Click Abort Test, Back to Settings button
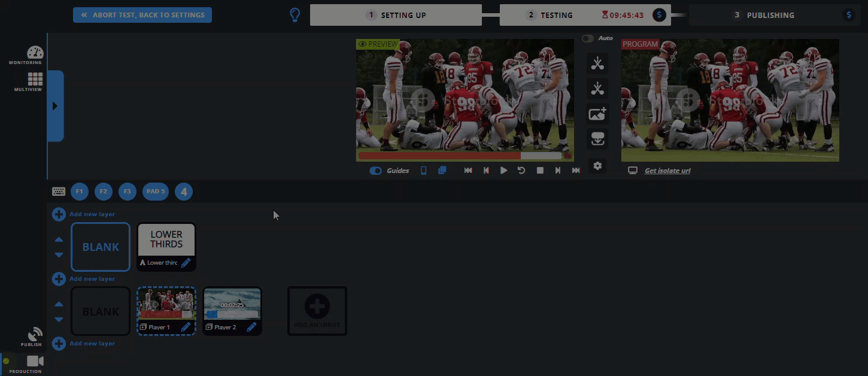Viewport: 868px width, 376px height. coord(142,15)
